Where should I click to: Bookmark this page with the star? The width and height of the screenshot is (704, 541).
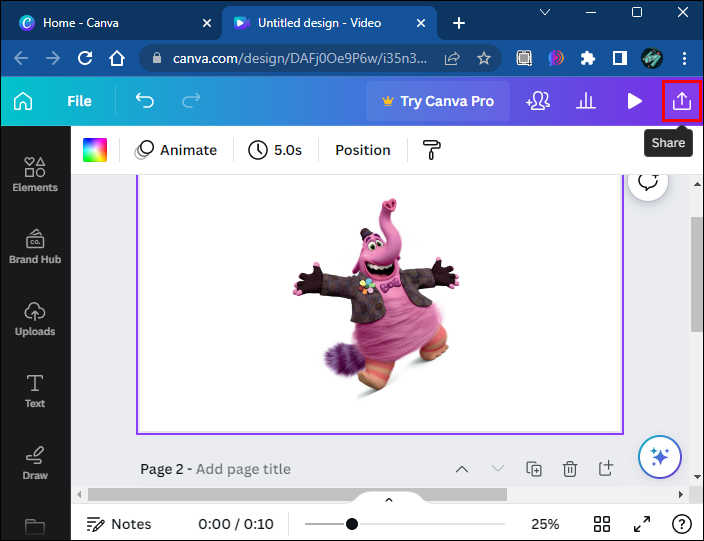coord(484,58)
